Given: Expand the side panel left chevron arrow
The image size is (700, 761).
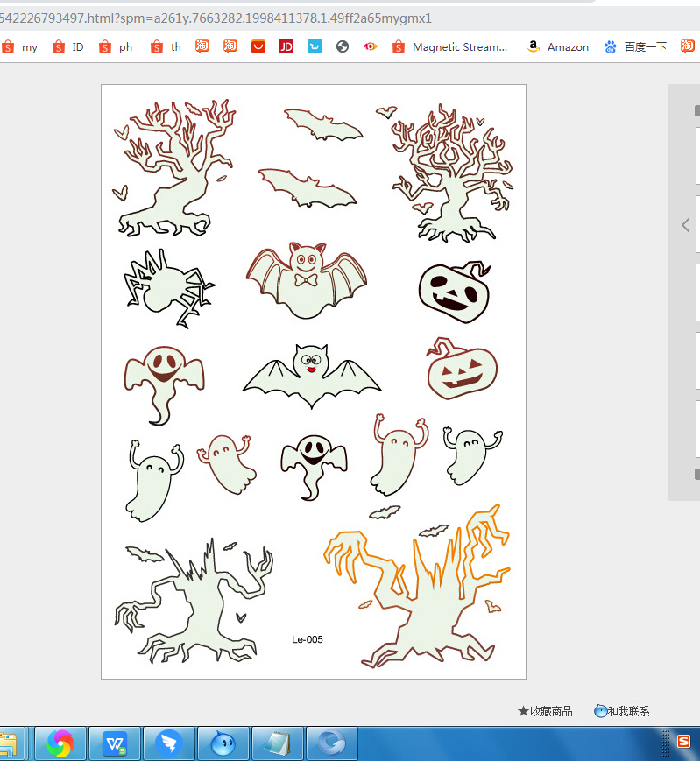Looking at the screenshot, I should coord(685,225).
